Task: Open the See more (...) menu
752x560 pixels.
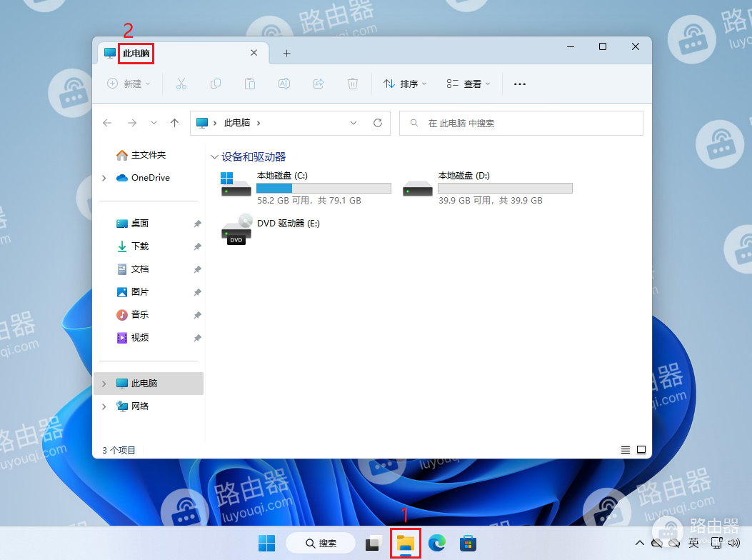Action: point(519,84)
